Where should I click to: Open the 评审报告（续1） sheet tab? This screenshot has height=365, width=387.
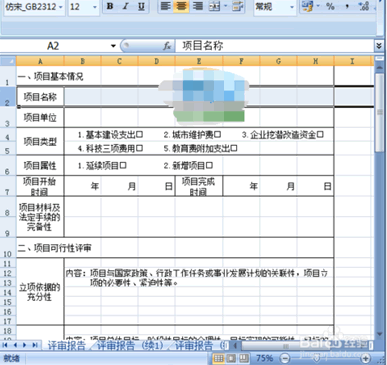130,346
